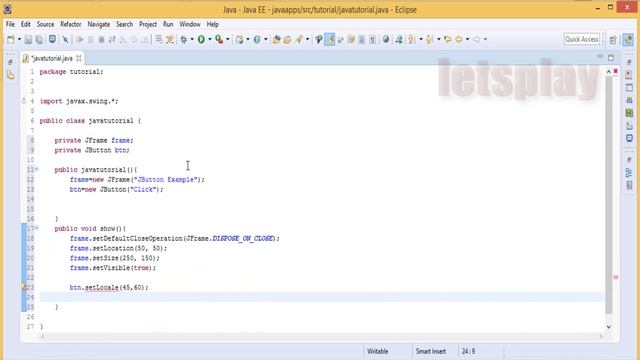
Task: Collapse the javatutorial constructor fold marker
Action: point(36,169)
